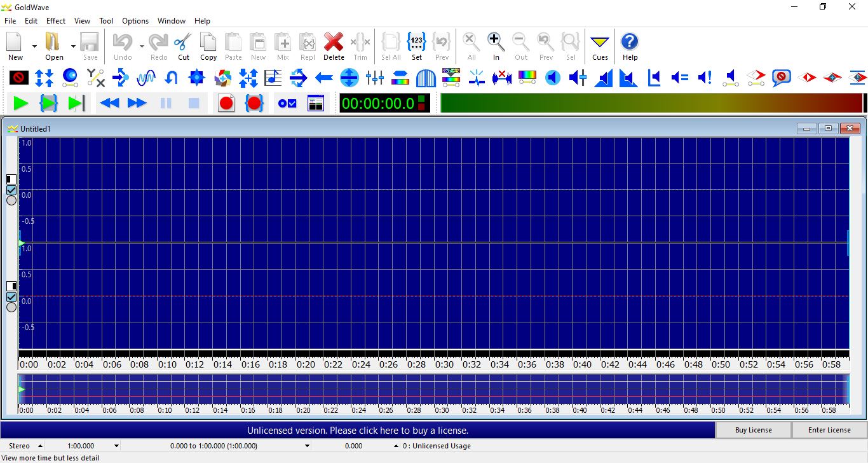Expand the Undo history dropdown arrow
Image resolution: width=868 pixels, height=463 pixels.
point(141,46)
